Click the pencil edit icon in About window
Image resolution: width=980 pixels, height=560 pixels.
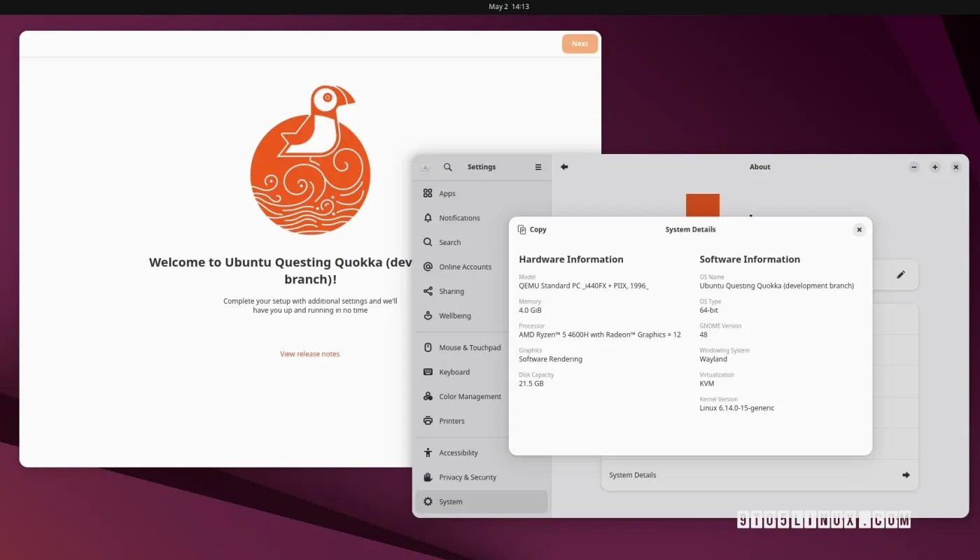pos(901,274)
